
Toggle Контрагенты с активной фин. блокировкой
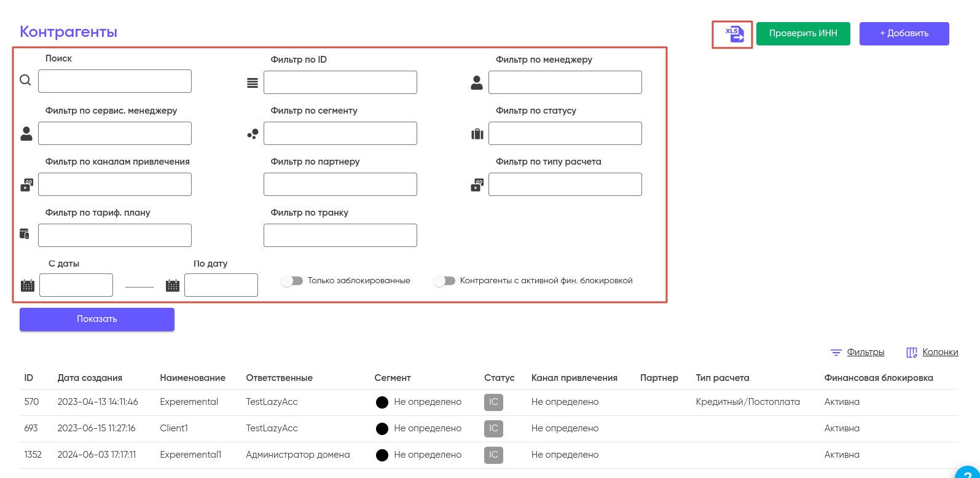(x=444, y=281)
